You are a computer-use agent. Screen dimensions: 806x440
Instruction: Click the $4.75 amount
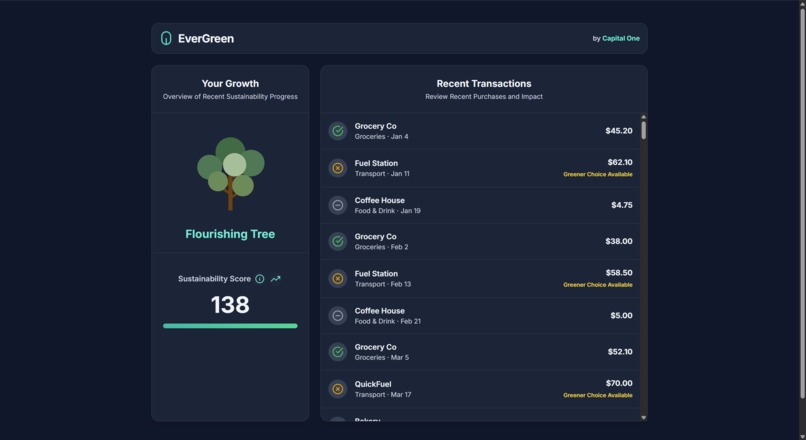622,205
